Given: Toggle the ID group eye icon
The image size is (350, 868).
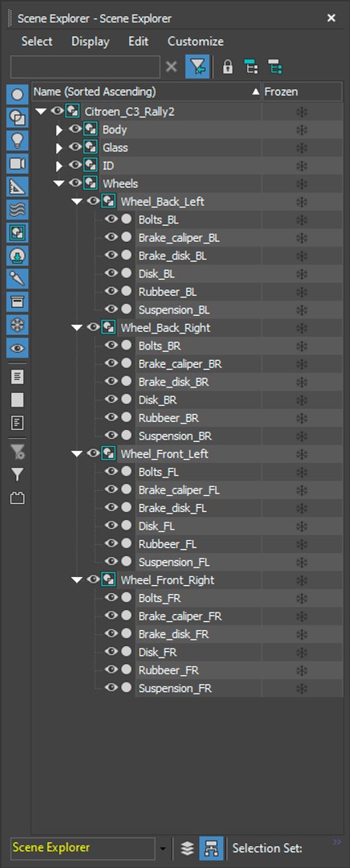Looking at the screenshot, I should pos(75,166).
